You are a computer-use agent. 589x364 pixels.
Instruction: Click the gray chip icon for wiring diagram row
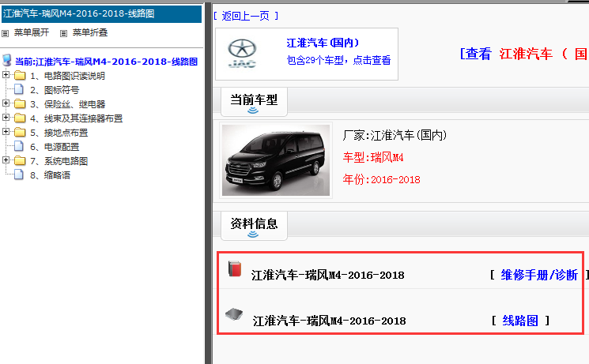coord(234,314)
